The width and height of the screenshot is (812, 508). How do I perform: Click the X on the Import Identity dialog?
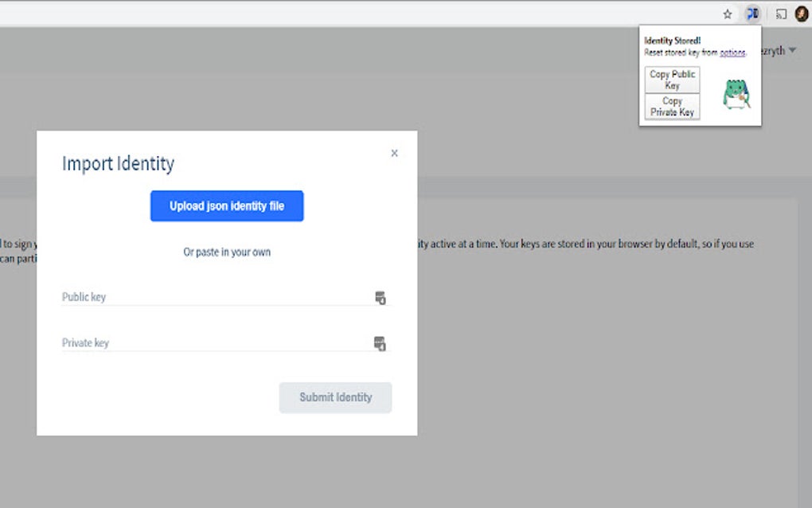[394, 153]
